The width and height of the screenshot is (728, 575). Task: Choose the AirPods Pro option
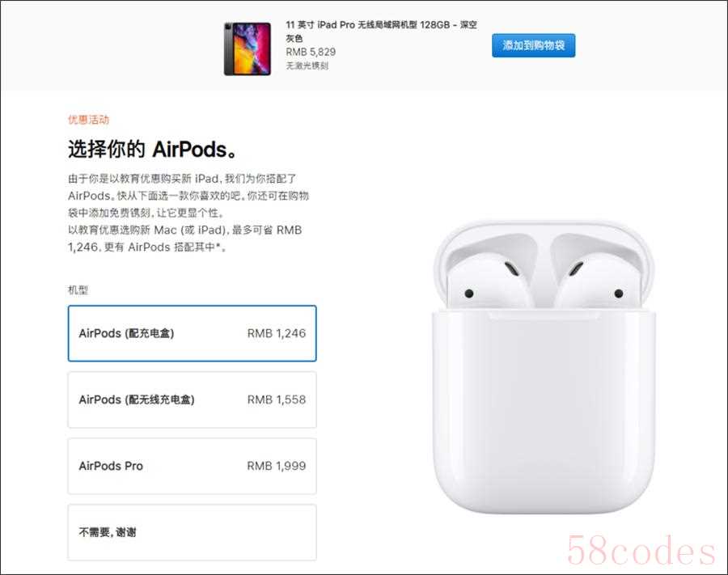(193, 466)
